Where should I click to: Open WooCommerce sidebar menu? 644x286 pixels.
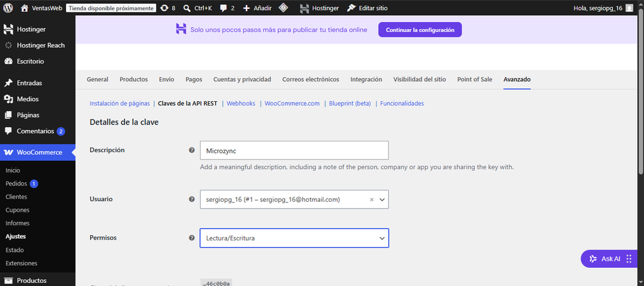37,152
